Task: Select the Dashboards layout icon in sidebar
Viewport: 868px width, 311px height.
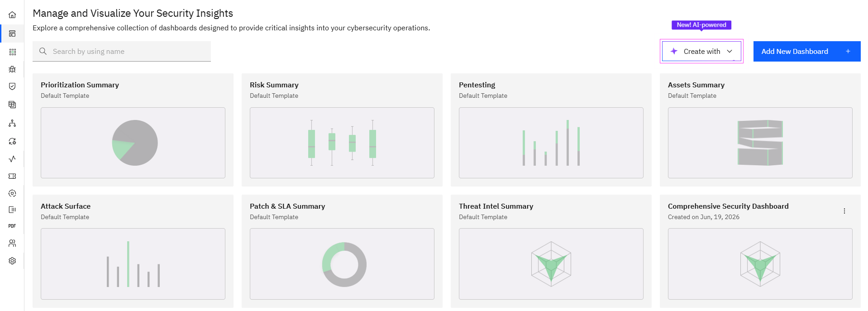Action: [12, 33]
